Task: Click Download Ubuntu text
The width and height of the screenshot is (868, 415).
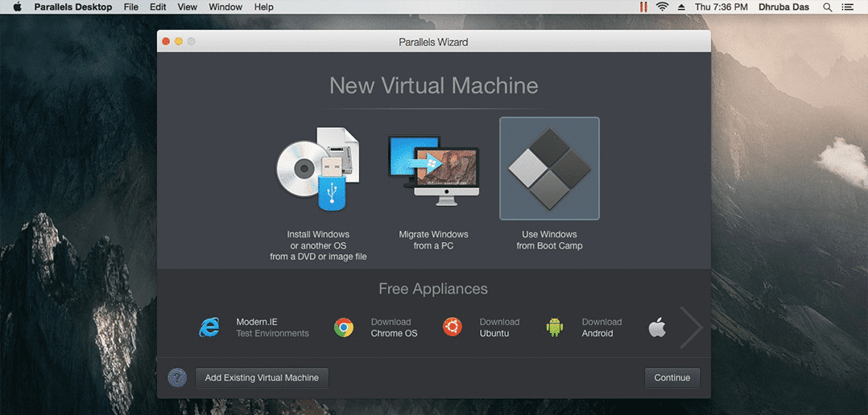Action: point(499,327)
